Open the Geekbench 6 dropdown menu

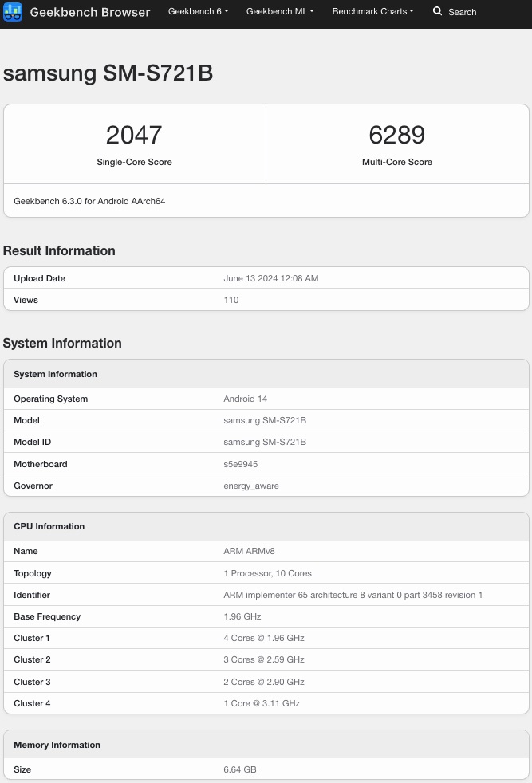point(198,12)
